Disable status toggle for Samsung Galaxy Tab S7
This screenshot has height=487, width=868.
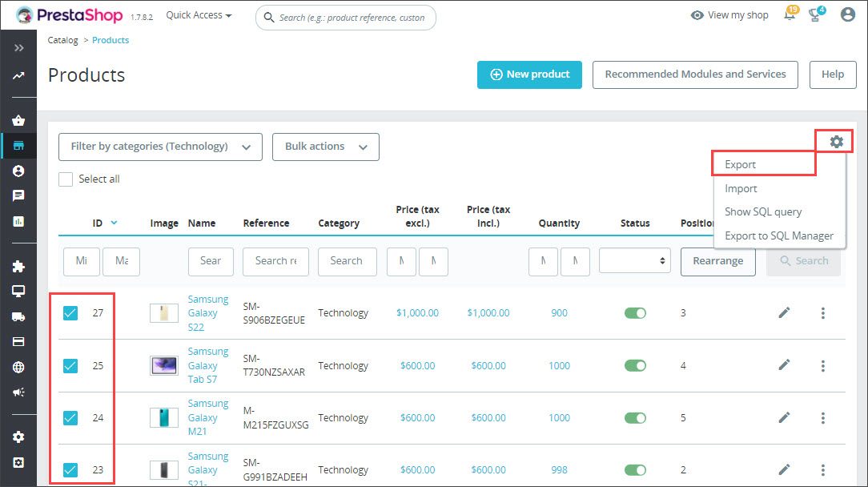635,366
